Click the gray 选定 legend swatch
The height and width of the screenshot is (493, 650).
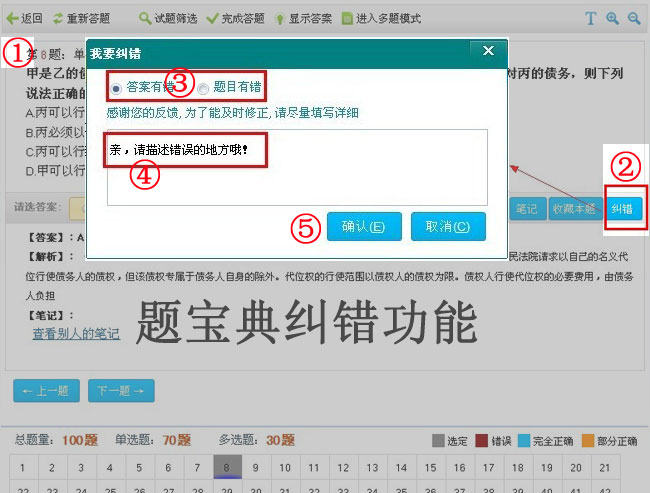[x=438, y=440]
